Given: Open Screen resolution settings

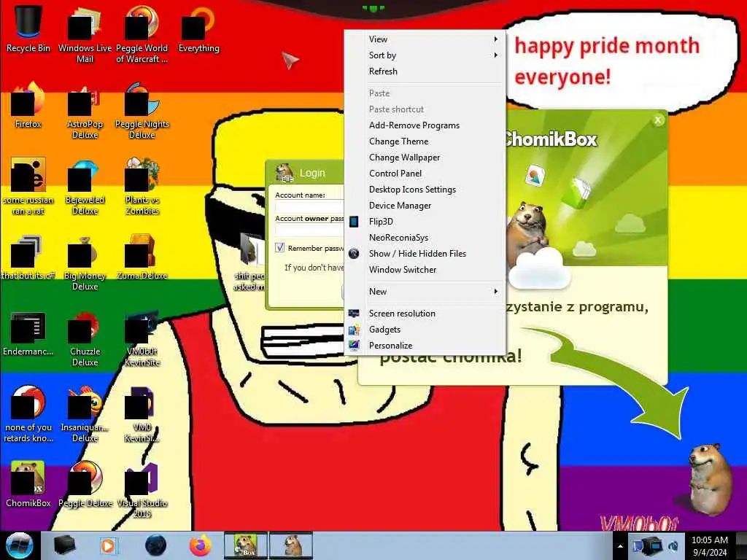Looking at the screenshot, I should click(425, 314).
